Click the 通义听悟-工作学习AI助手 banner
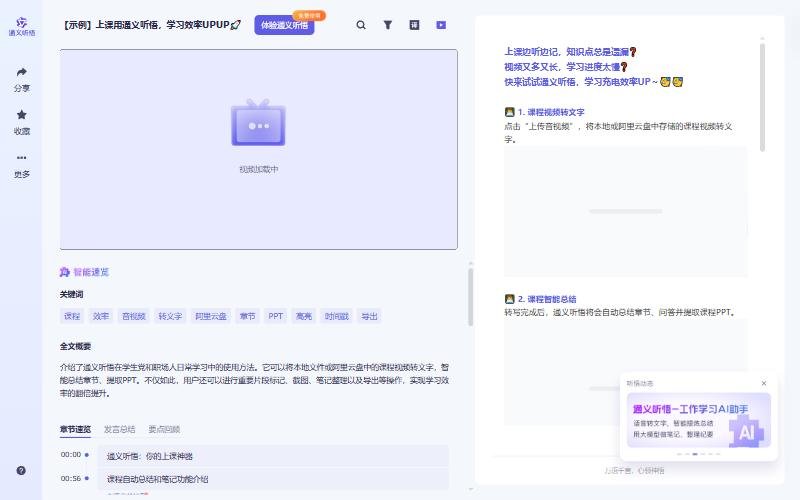This screenshot has height=500, width=800. (x=698, y=420)
